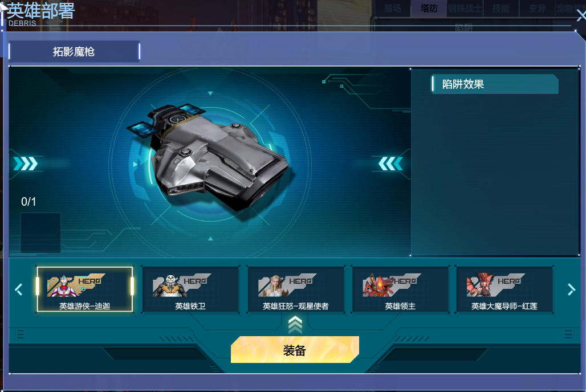Switch to the 技能 tab
This screenshot has height=392, width=586.
501,8
